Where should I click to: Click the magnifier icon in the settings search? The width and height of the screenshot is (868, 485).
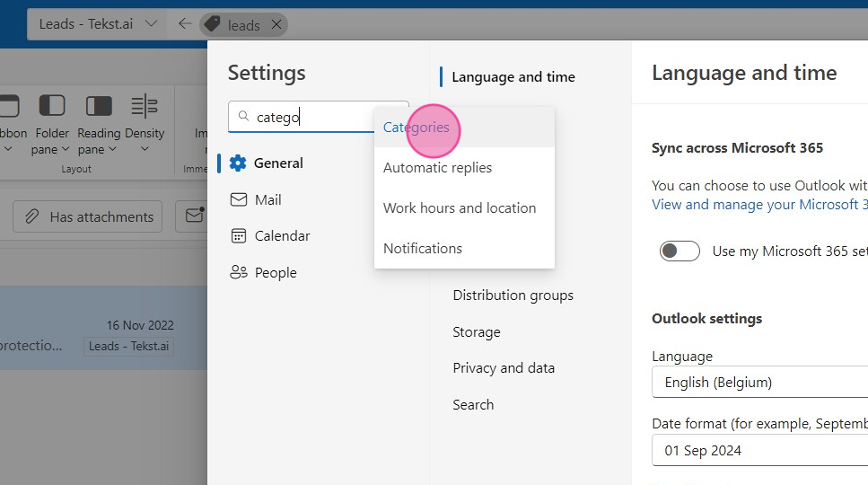pos(243,116)
